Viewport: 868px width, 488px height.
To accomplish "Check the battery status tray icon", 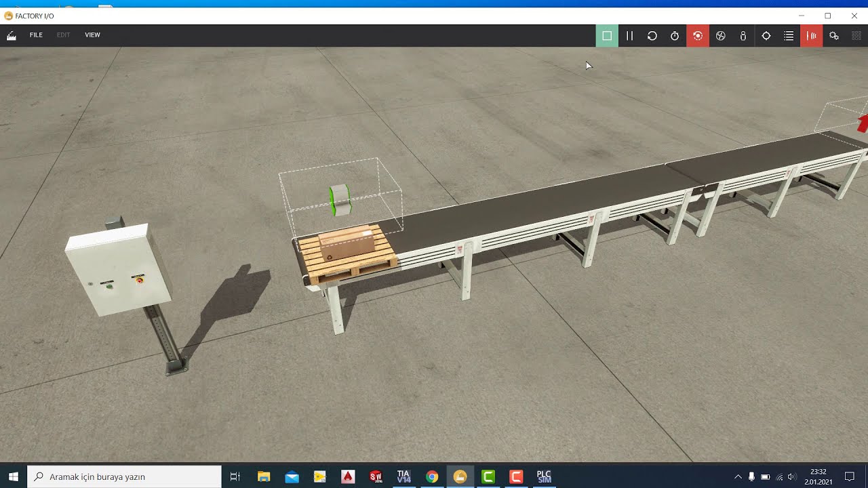I will (x=765, y=476).
